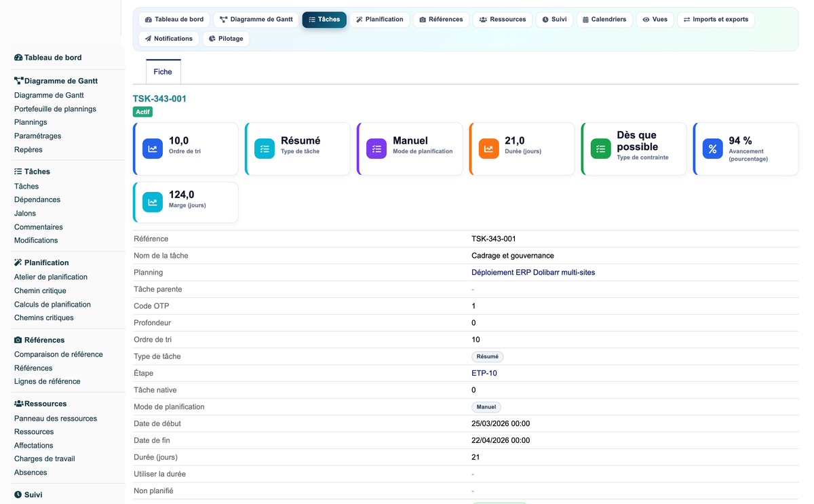Click the TSK-343-001 title heading
Viewport: 814px width, 504px height.
coord(159,99)
